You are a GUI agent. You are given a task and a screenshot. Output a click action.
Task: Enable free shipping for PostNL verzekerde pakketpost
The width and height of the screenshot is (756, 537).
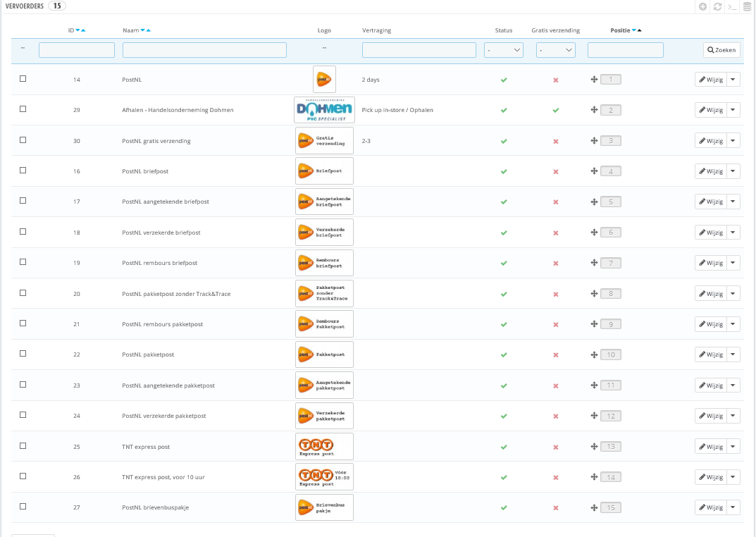555,416
